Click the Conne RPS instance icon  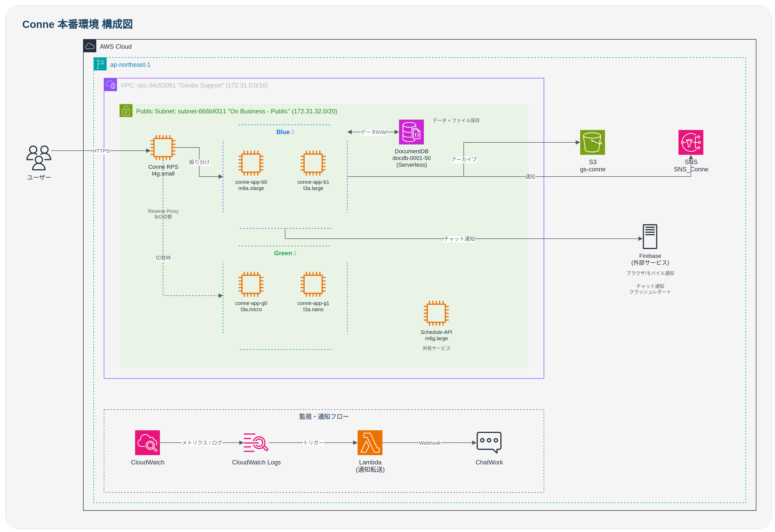click(x=163, y=147)
